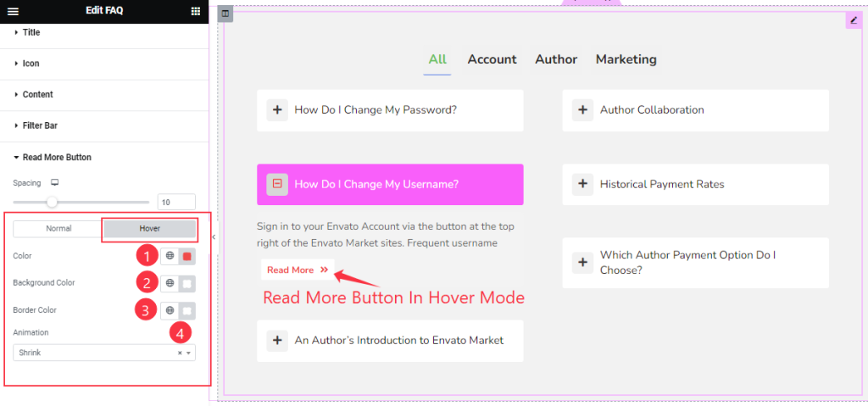This screenshot has width=868, height=406.
Task: Collapse the editor panel with the side arrow
Action: click(x=214, y=237)
